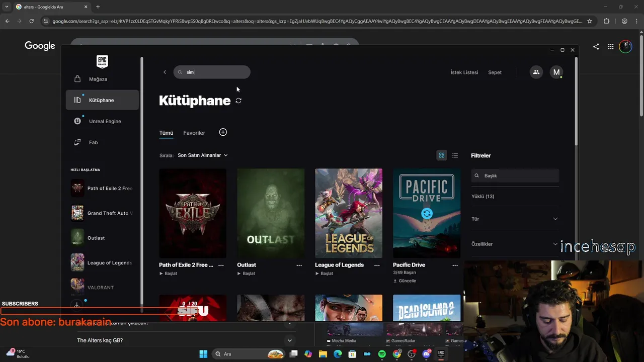Refresh the library next to Kütüphane title

[238, 101]
